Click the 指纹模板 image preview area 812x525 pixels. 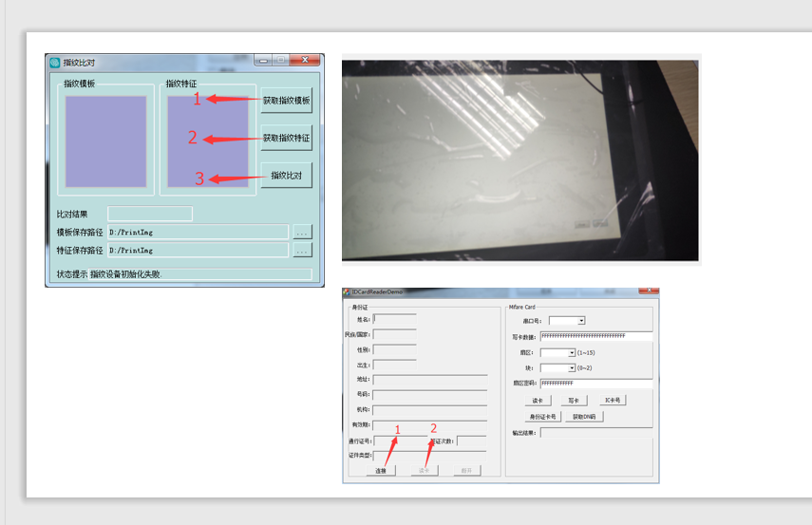click(105, 141)
